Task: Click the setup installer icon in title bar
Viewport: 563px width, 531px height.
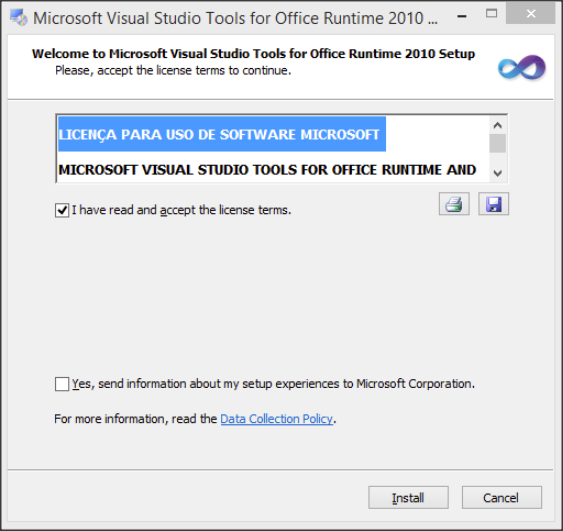Action: point(18,18)
